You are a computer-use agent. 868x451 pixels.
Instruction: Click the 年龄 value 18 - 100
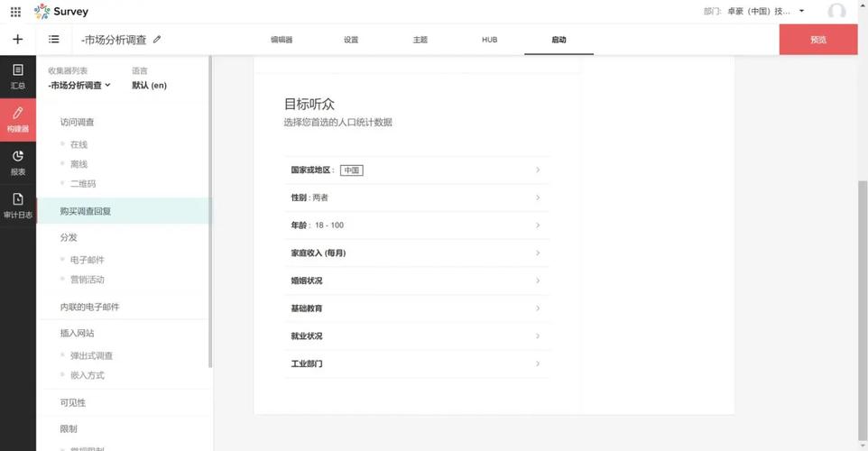tap(329, 225)
